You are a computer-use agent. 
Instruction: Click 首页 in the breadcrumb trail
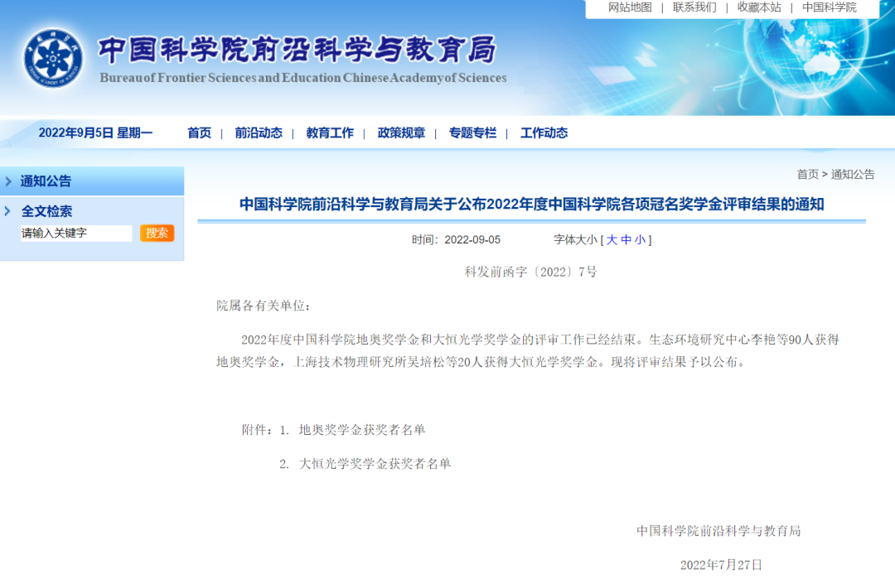click(x=807, y=174)
